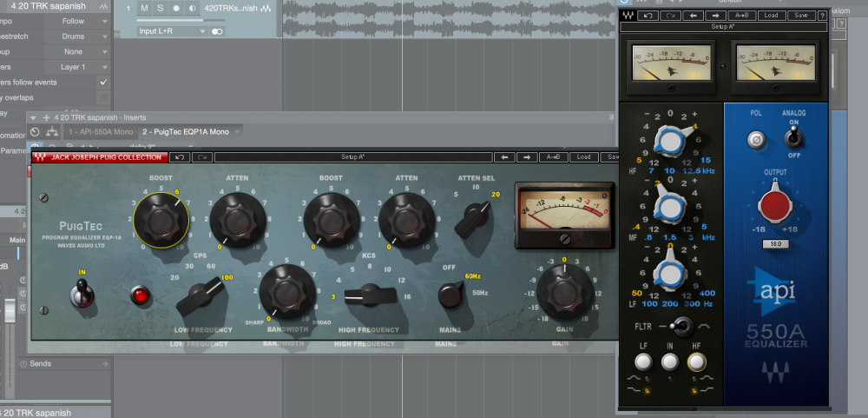
Task: Click the Load button in the API 550A toolbar
Action: 770,16
